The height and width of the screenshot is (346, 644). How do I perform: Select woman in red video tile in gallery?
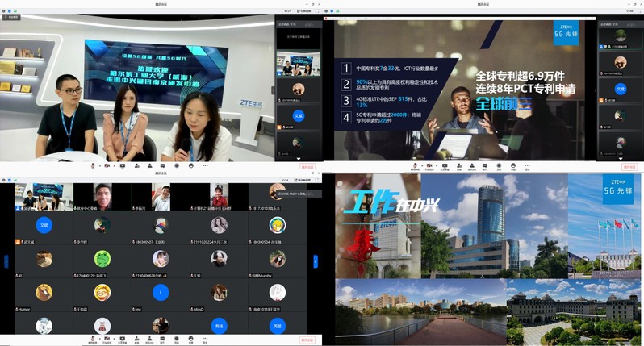219,197
